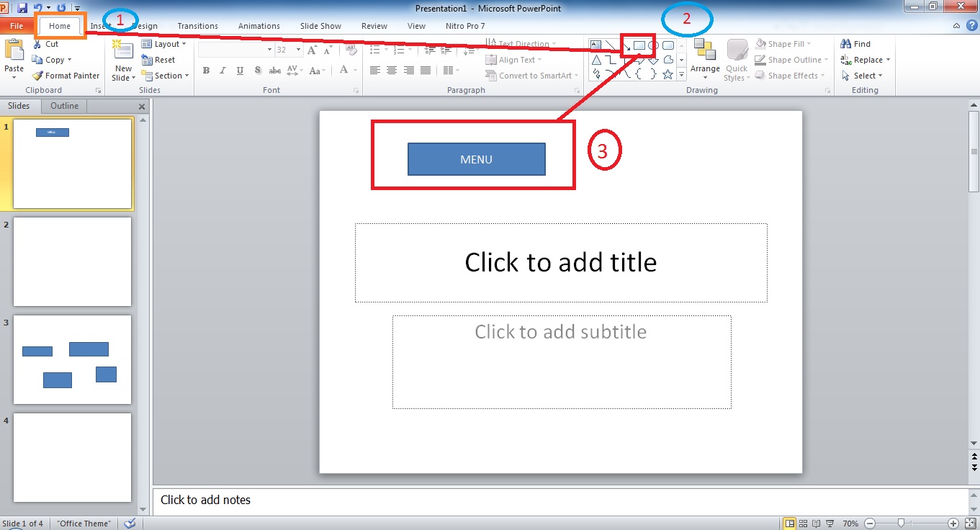Choose the Elbow Connector shape
The width and height of the screenshot is (980, 530).
tap(611, 60)
